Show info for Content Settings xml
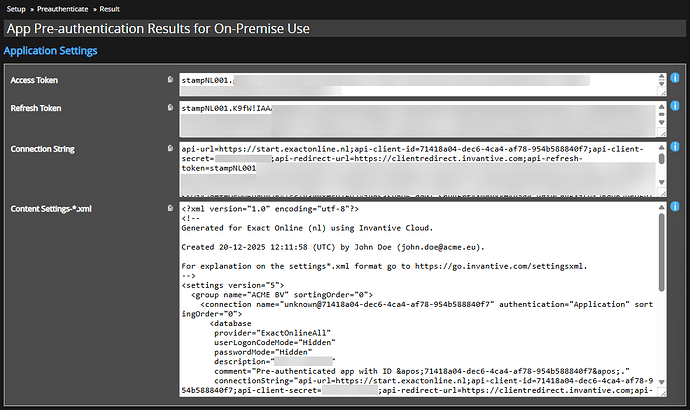Image resolution: width=690 pixels, height=410 pixels. [x=676, y=207]
